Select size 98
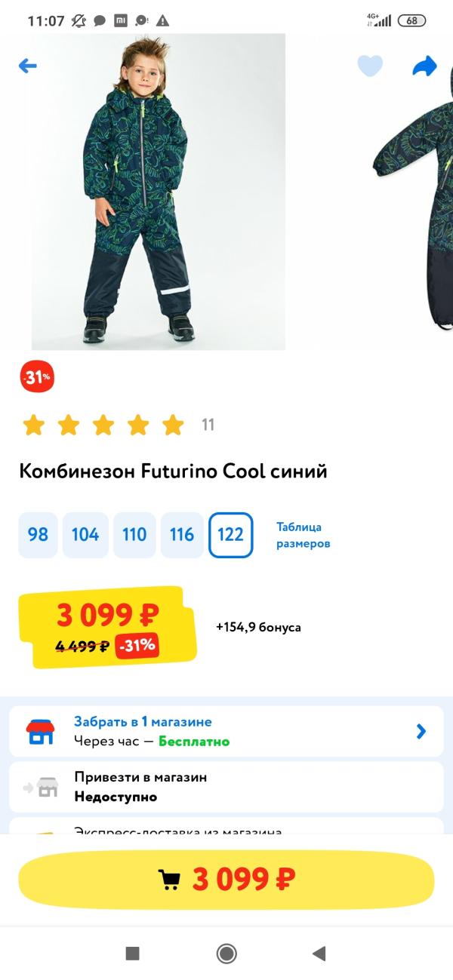 coord(38,535)
